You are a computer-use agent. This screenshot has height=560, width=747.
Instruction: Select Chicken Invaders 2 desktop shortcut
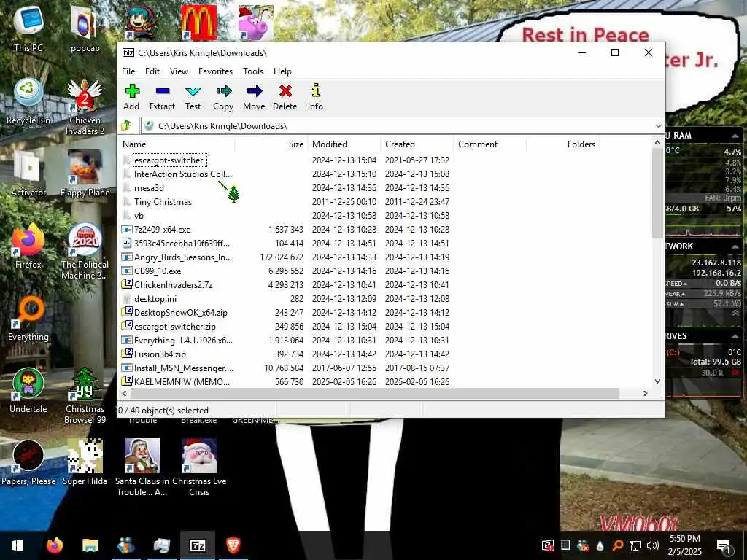[85, 107]
